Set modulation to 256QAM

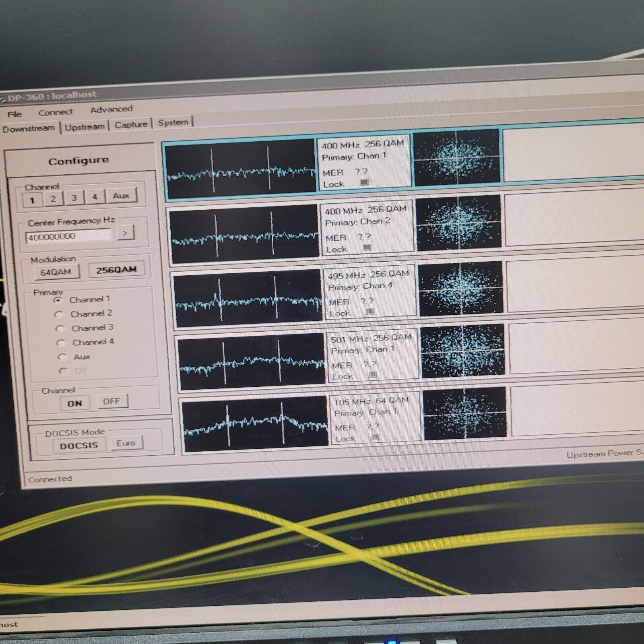[116, 270]
